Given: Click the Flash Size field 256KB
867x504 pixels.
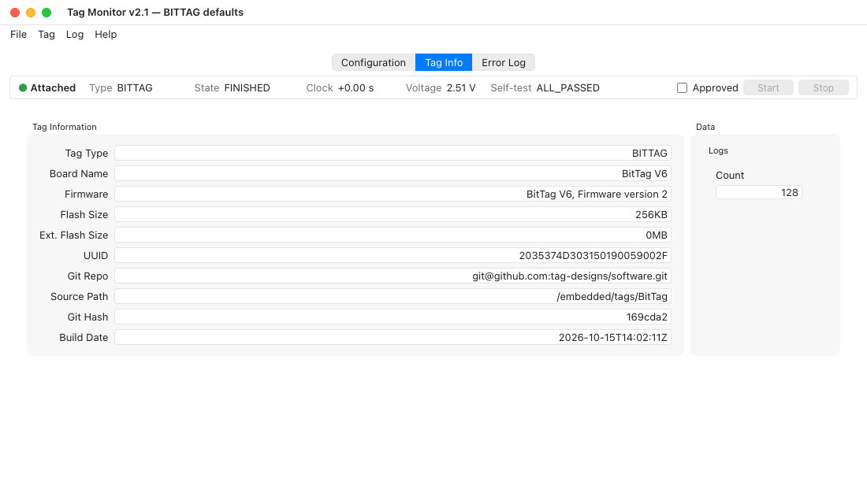Looking at the screenshot, I should coord(393,214).
